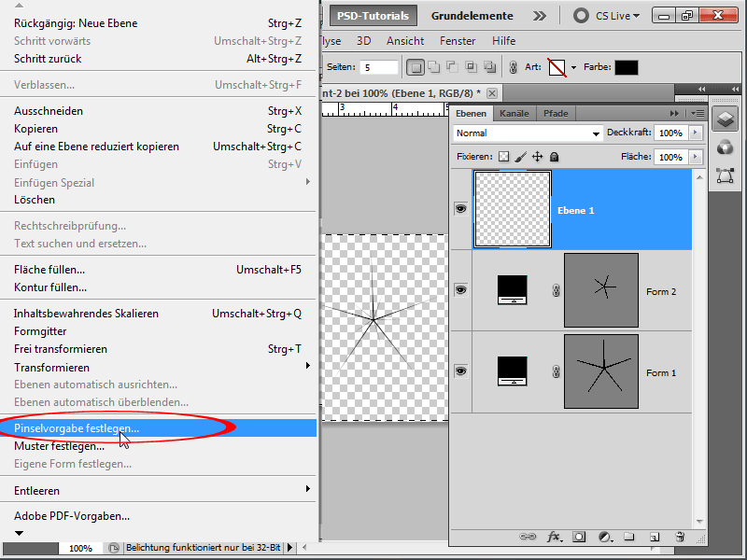Click the 100% zoom field in status bar

[x=80, y=548]
